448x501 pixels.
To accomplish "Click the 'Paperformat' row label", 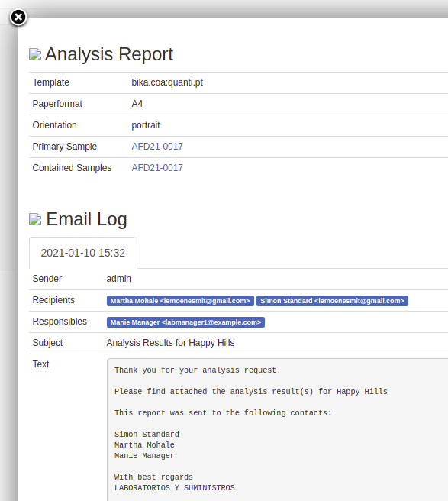I will pos(57,104).
